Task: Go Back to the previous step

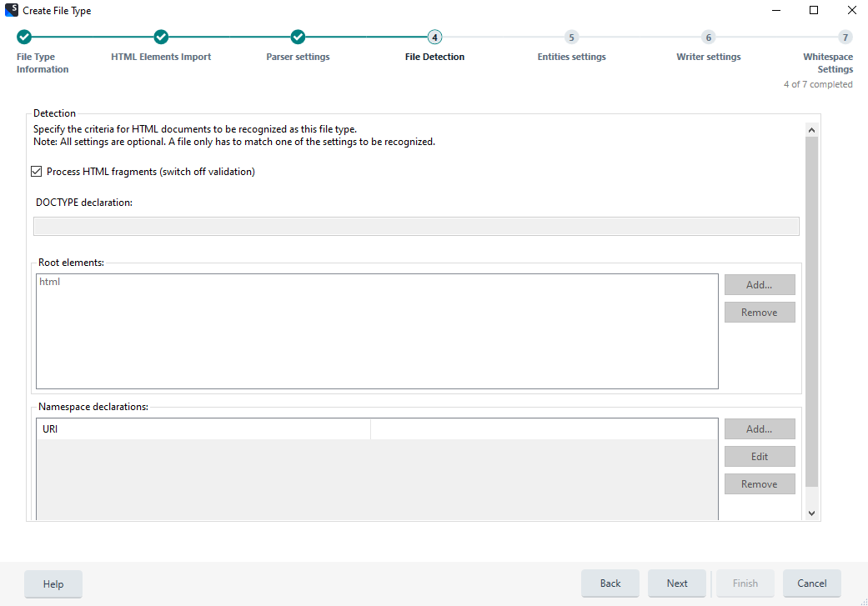Action: [610, 583]
